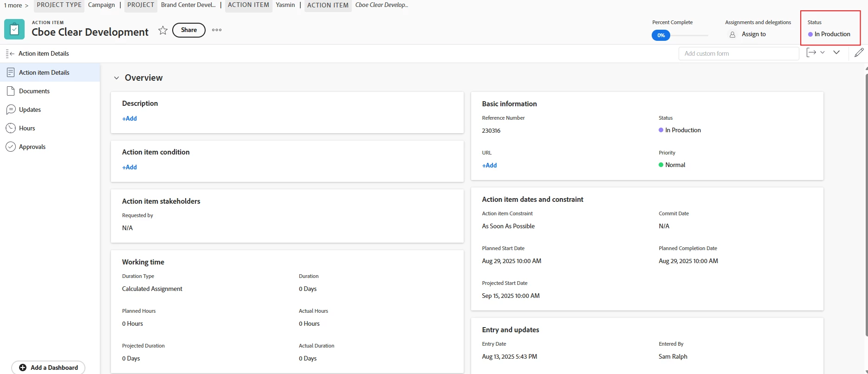
Task: Open the Brand Center Devel... project breadcrumb
Action: point(188,5)
